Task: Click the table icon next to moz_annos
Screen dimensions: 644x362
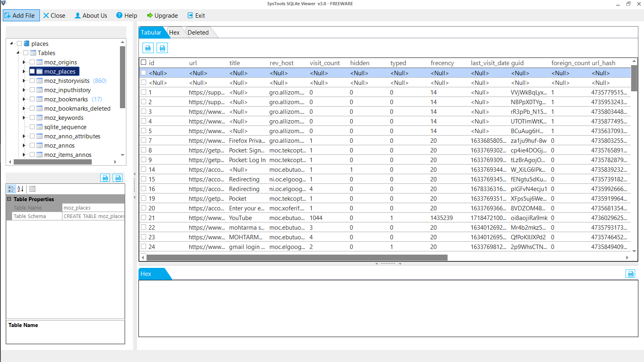Action: pos(39,145)
